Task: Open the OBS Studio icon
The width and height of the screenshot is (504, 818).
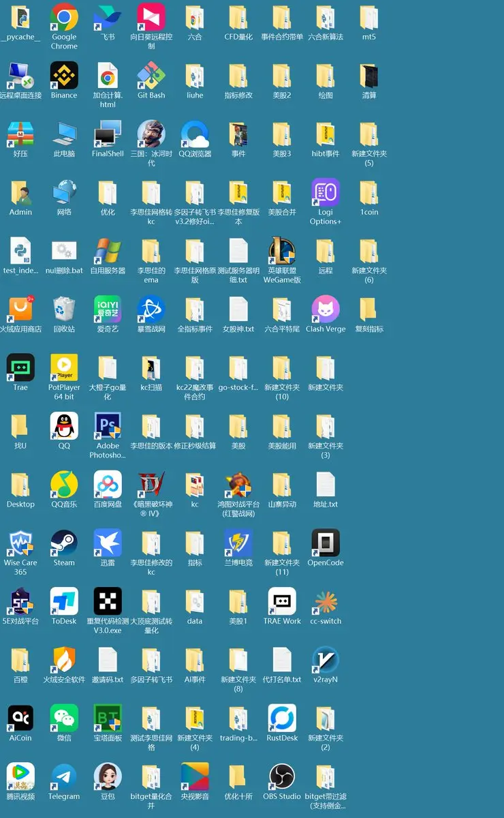Action: (282, 776)
